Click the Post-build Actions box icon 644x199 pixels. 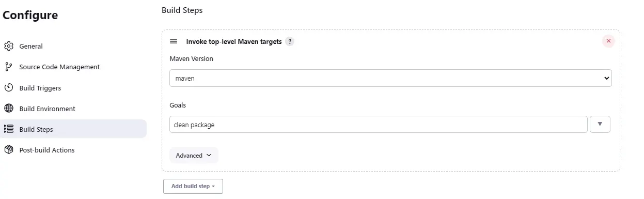(8, 150)
